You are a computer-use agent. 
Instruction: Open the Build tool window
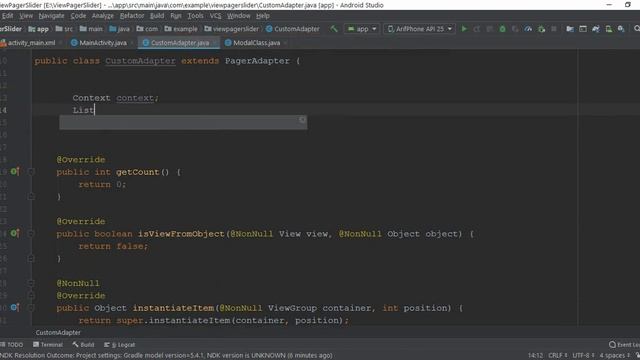point(83,344)
